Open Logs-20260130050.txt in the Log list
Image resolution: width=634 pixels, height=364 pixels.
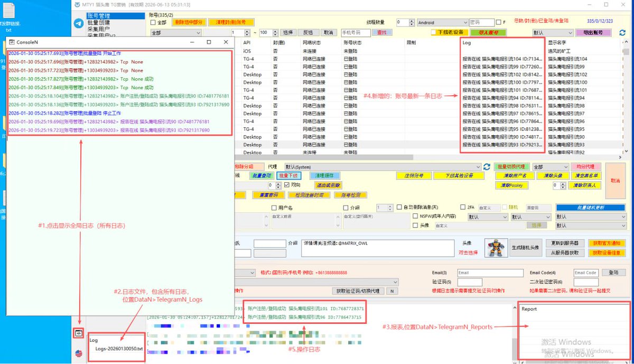(119, 348)
